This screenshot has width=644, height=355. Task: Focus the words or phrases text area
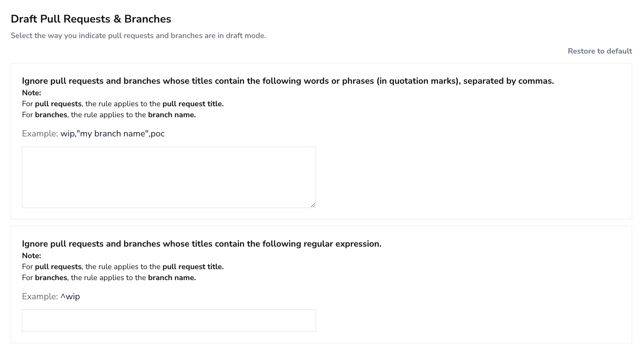tap(169, 177)
